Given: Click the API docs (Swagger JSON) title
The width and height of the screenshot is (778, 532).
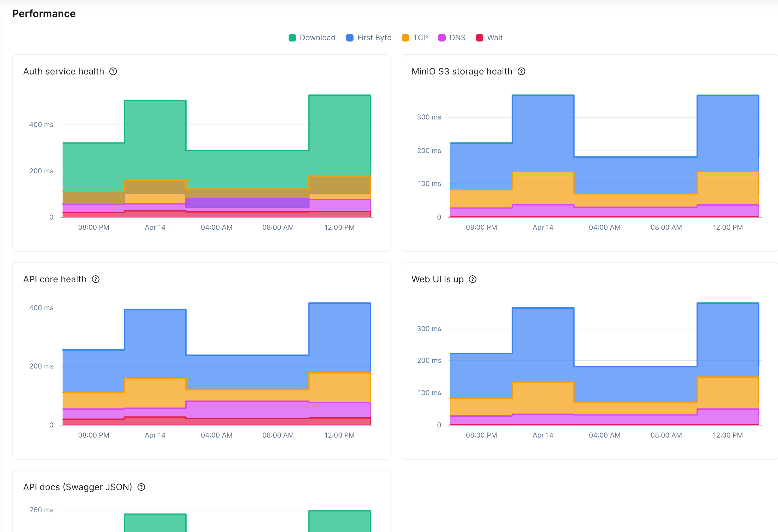Looking at the screenshot, I should click(78, 487).
